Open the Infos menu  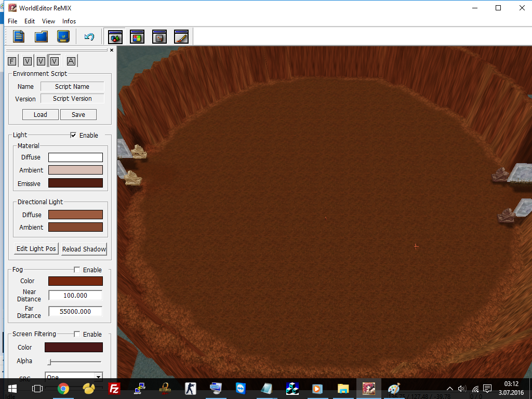coord(69,21)
